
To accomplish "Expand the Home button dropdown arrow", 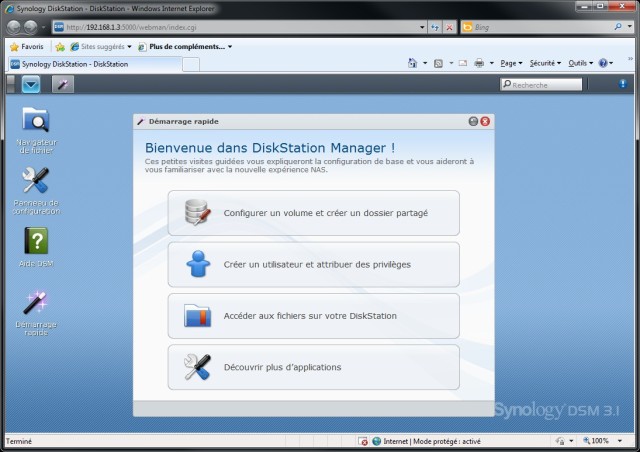I will [425, 63].
